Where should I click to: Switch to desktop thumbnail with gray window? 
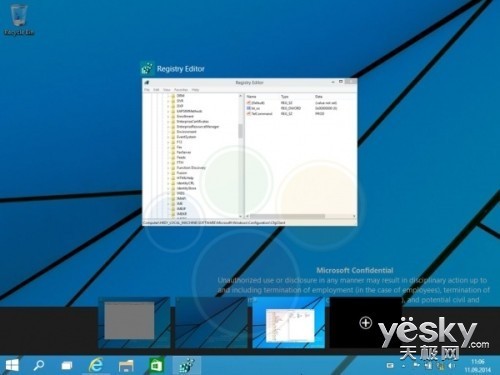pos(134,323)
